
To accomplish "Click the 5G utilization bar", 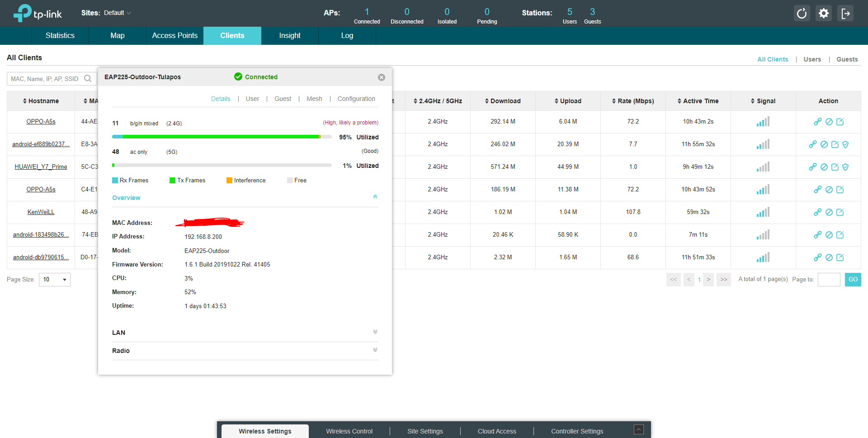I will [222, 165].
